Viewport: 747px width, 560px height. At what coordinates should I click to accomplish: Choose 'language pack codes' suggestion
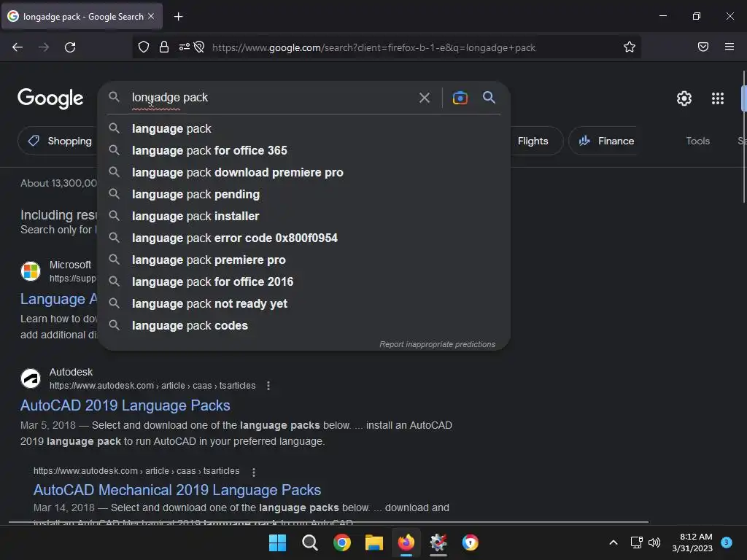(303, 326)
